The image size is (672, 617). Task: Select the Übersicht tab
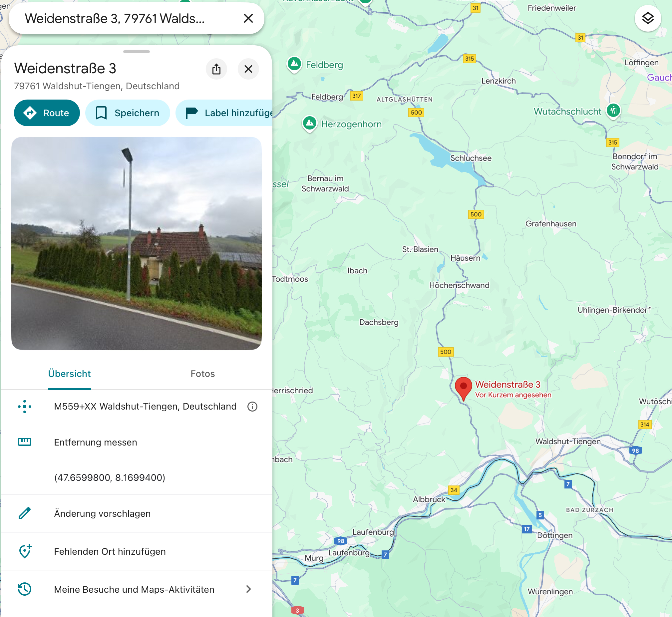[70, 374]
